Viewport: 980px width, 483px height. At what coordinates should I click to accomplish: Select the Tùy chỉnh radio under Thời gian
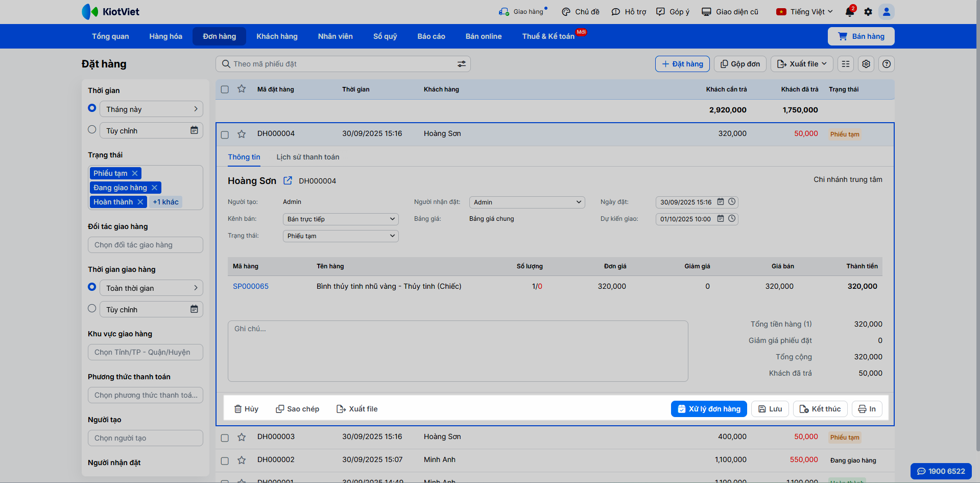click(x=92, y=130)
